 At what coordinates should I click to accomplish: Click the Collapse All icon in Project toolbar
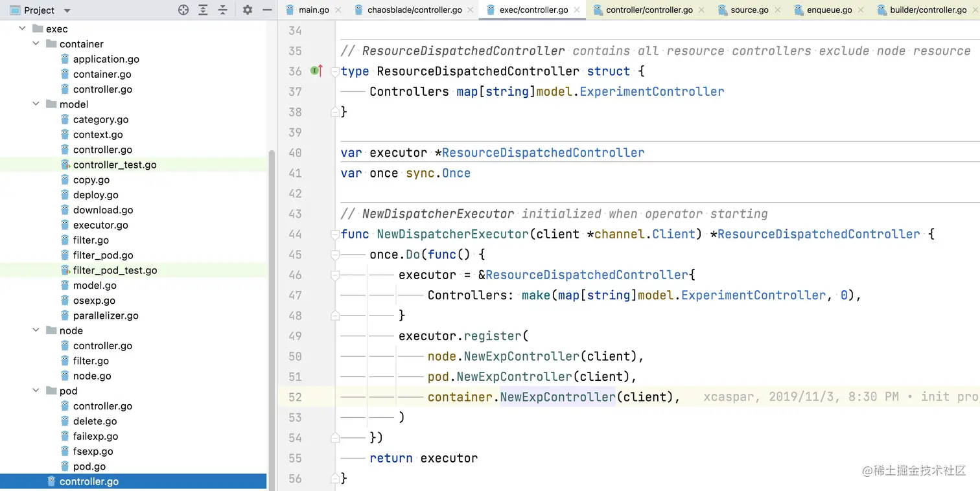[222, 10]
